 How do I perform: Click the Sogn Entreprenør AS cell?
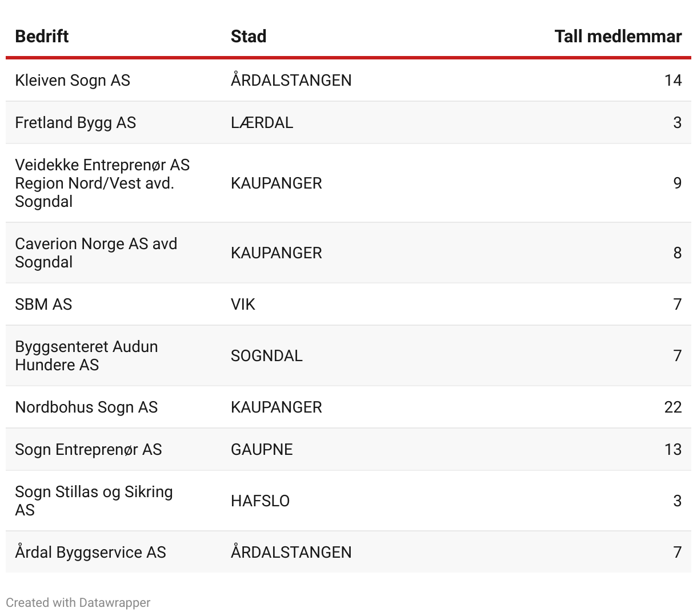pos(89,449)
